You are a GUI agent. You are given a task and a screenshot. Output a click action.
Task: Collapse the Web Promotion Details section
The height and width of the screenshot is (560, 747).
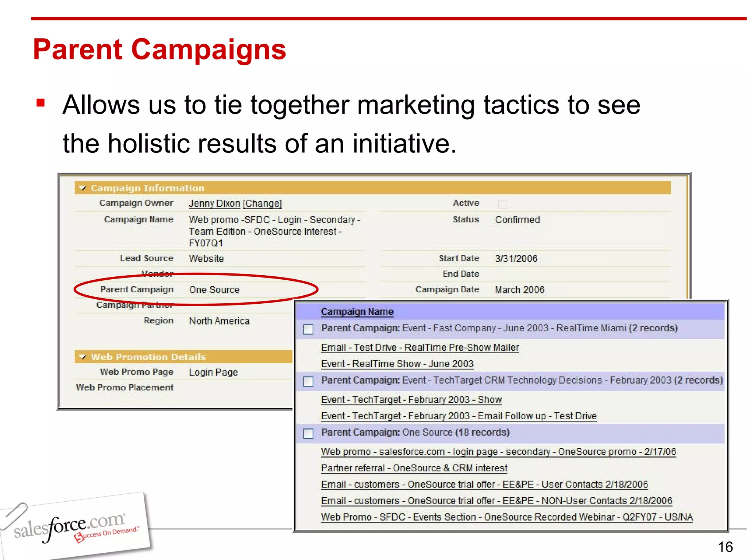click(x=83, y=357)
